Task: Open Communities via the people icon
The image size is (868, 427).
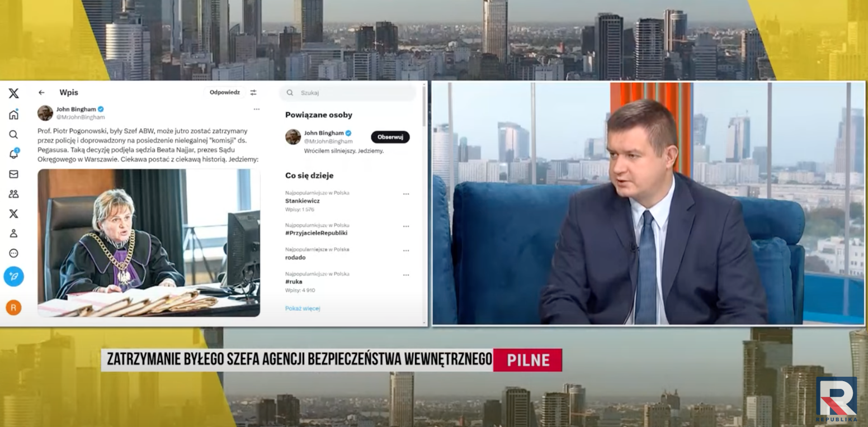Action: coord(13,194)
